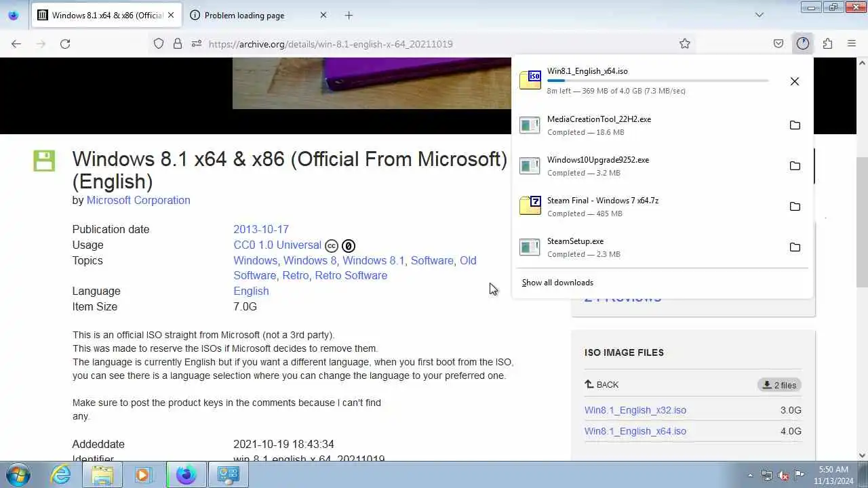
Task: Click the ISO download progress bar
Action: coord(658,81)
